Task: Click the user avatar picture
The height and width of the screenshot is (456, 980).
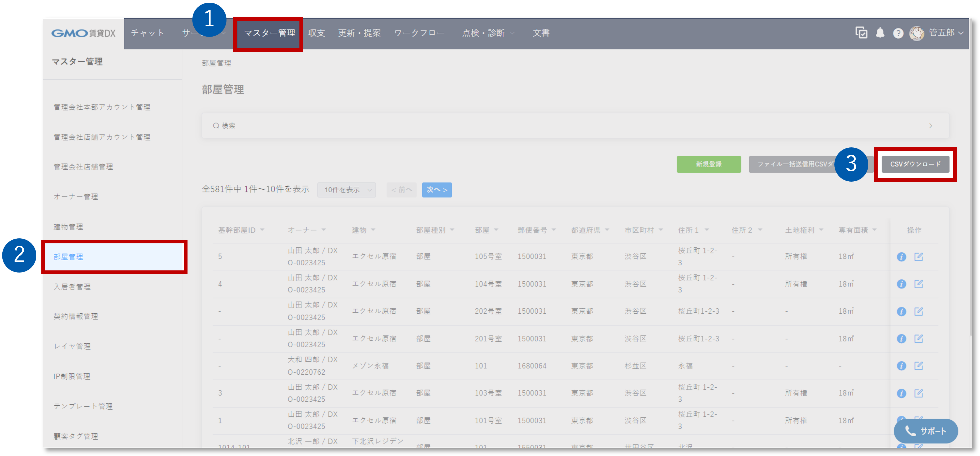Action: 916,33
